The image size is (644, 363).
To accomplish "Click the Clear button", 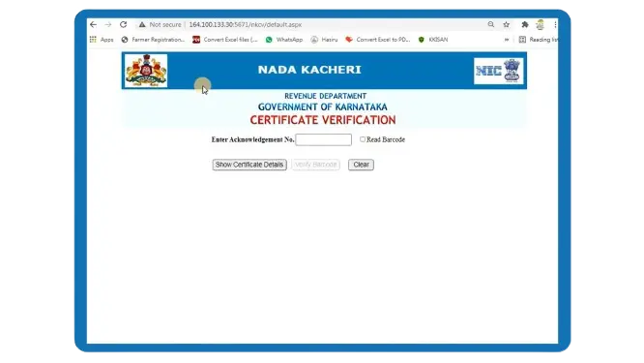I will click(x=361, y=165).
